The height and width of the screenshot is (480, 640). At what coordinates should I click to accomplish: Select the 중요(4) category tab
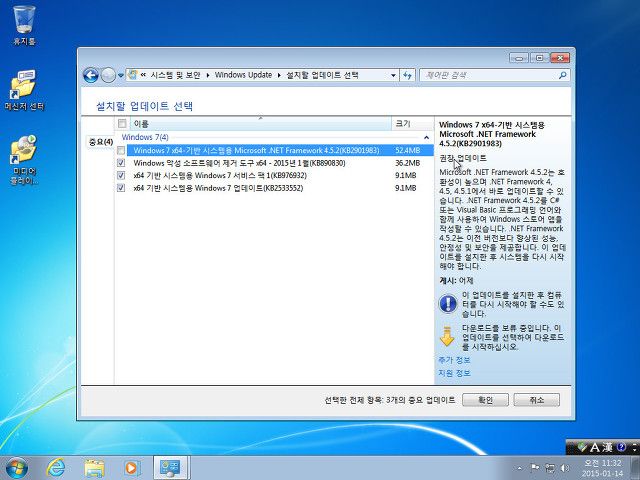(x=101, y=142)
